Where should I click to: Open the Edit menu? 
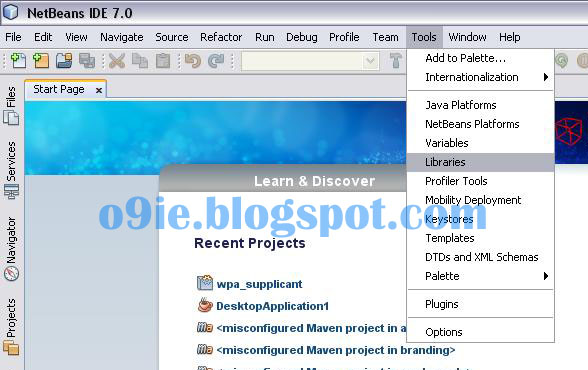(43, 37)
